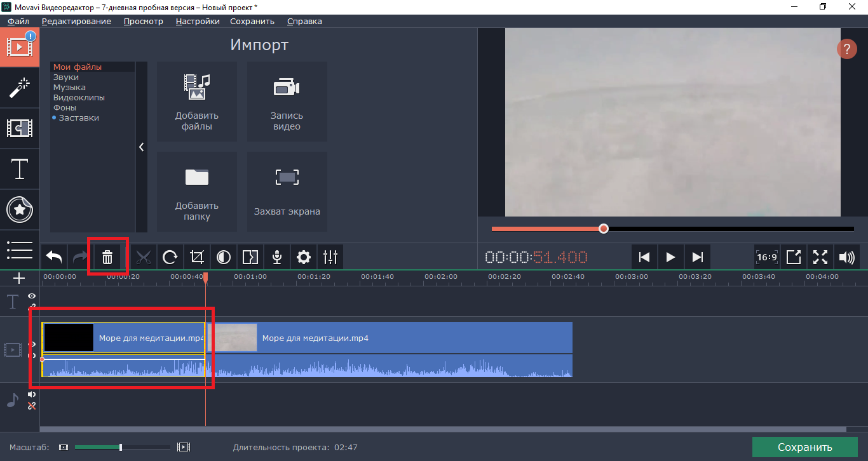This screenshot has height=461, width=868.
Task: Open the crop tool
Action: tap(197, 257)
